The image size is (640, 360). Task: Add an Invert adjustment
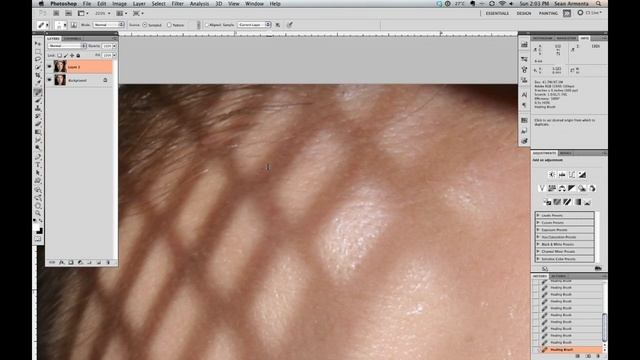pyautogui.click(x=547, y=202)
